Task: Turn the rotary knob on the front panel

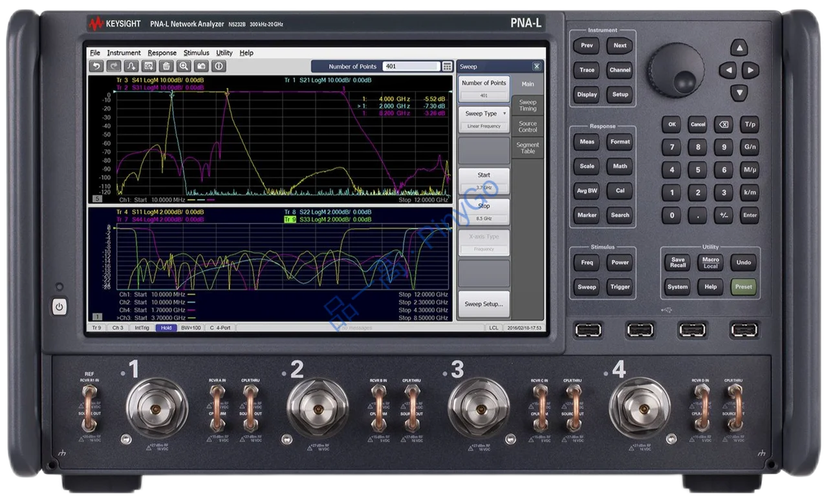Action: (677, 70)
